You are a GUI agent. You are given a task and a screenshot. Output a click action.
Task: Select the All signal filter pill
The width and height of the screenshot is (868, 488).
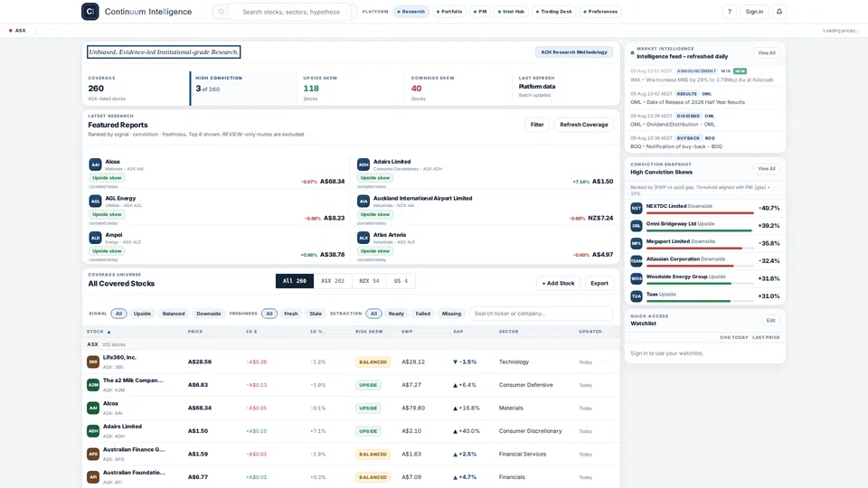pyautogui.click(x=118, y=314)
